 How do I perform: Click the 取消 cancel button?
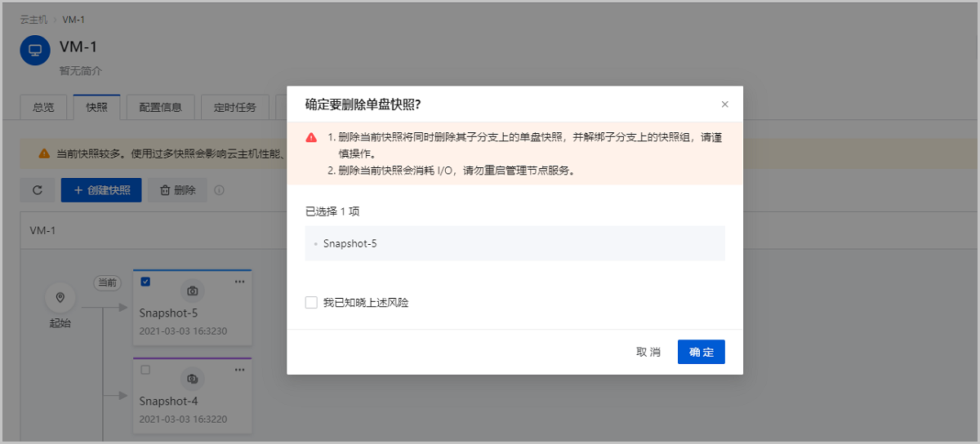coord(648,352)
